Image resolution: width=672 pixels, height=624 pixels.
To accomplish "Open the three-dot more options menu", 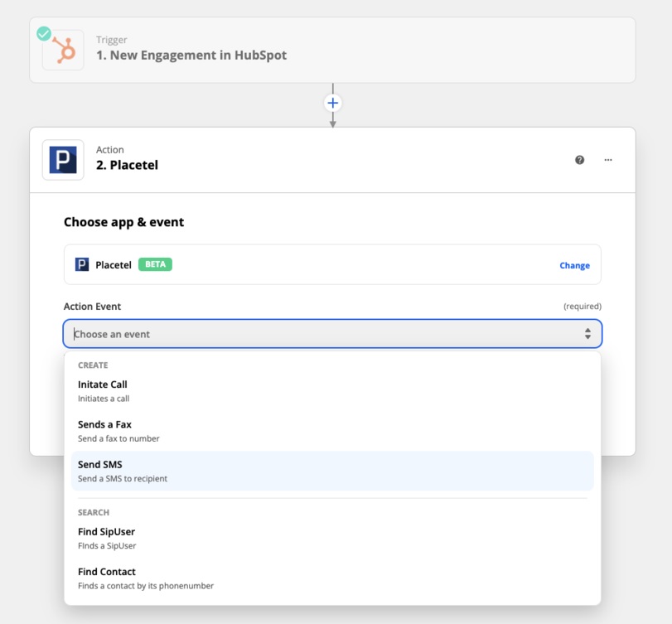I will point(608,160).
